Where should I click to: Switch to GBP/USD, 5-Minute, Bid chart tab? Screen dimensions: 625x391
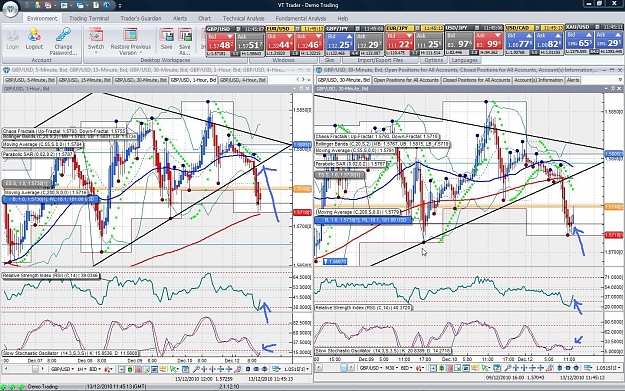[29, 80]
